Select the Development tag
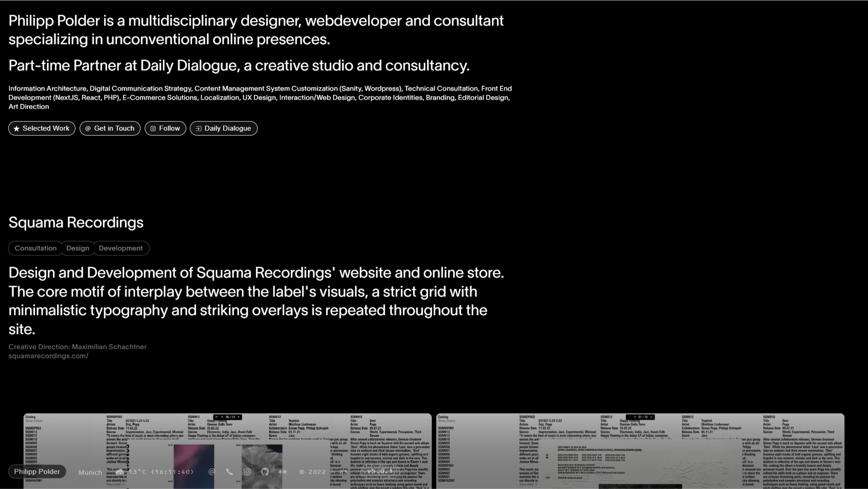 tap(121, 248)
